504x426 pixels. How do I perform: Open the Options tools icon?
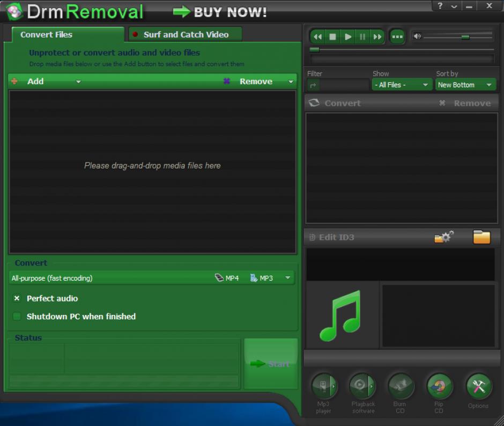click(479, 385)
